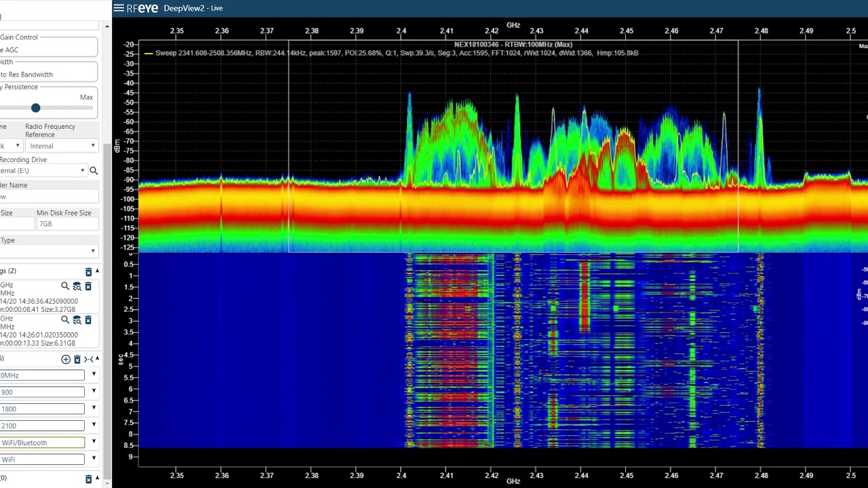The width and height of the screenshot is (868, 488).
Task: Delete items in the bottom (0) section
Action: 88,479
